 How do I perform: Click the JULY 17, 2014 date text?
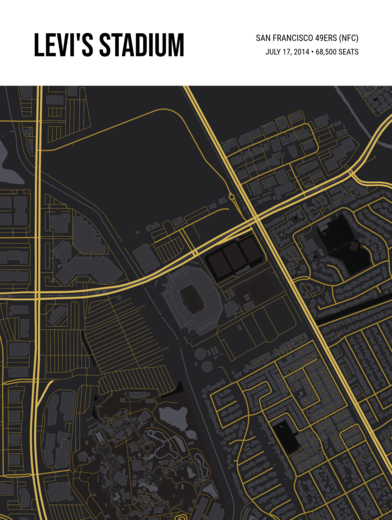(x=287, y=52)
